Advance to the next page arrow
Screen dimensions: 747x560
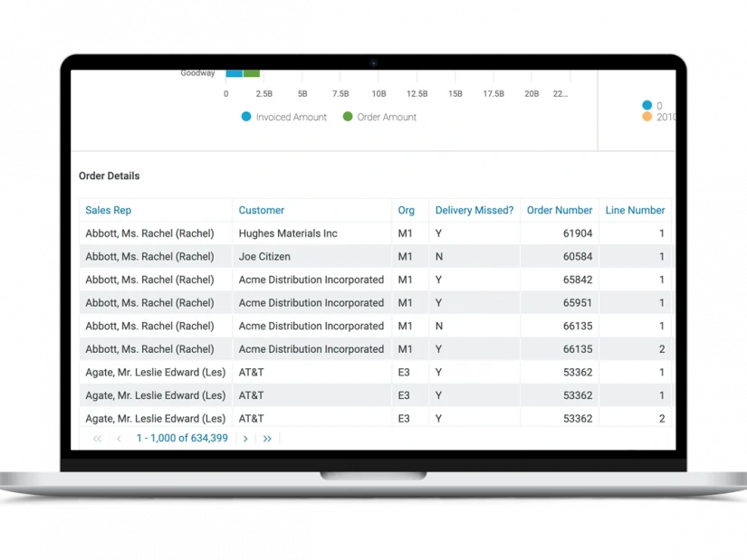245,439
